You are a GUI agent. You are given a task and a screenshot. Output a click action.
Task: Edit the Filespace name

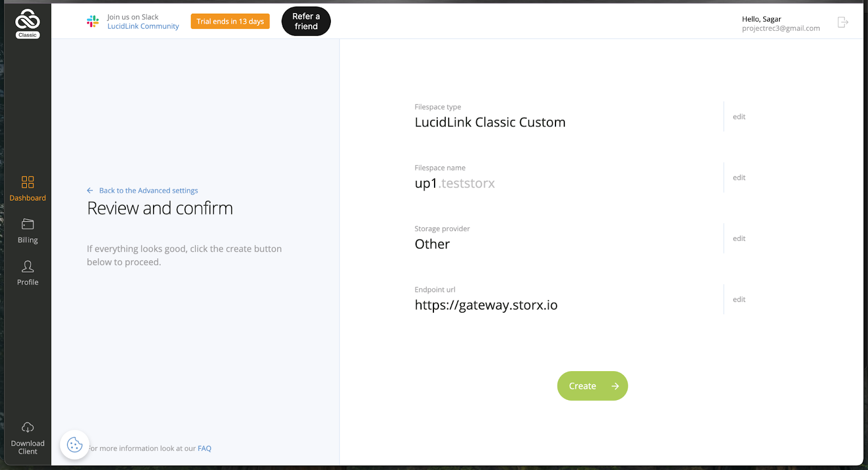[x=739, y=177]
